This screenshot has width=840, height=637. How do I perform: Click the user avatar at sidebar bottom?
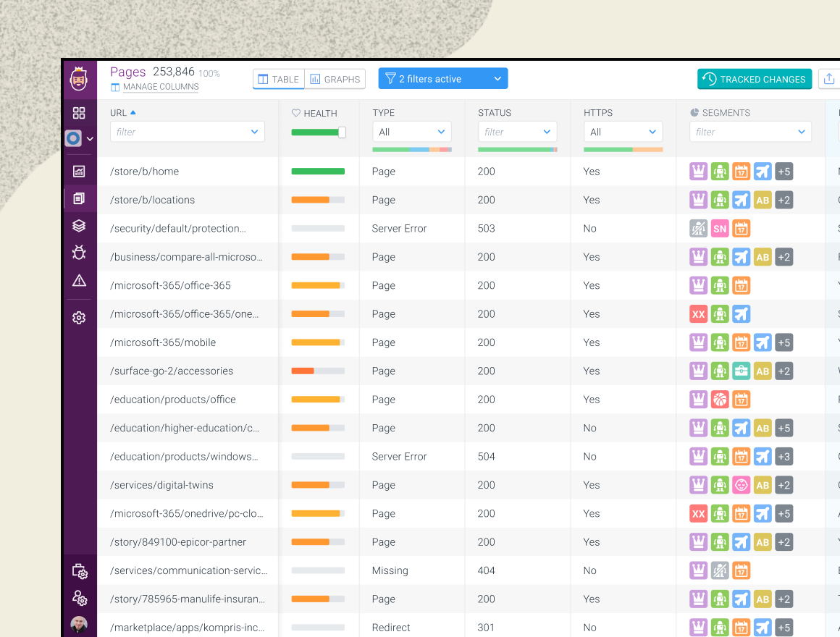click(79, 624)
